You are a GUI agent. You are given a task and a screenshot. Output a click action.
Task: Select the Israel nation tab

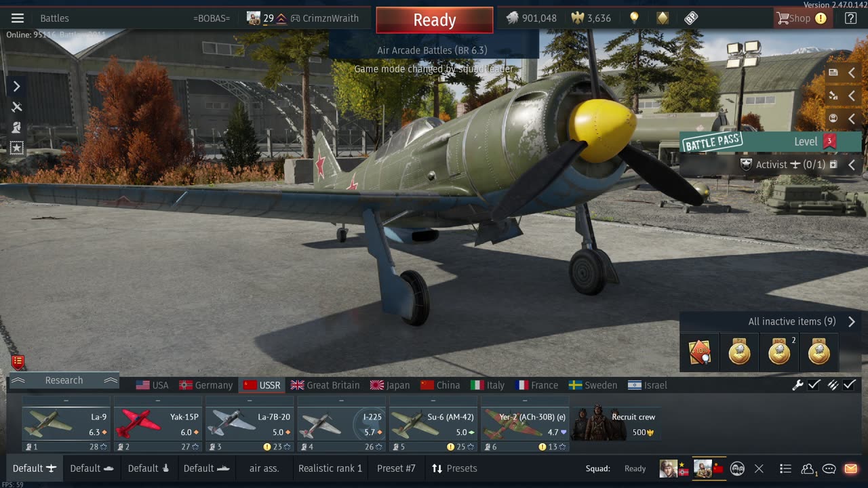coord(648,385)
